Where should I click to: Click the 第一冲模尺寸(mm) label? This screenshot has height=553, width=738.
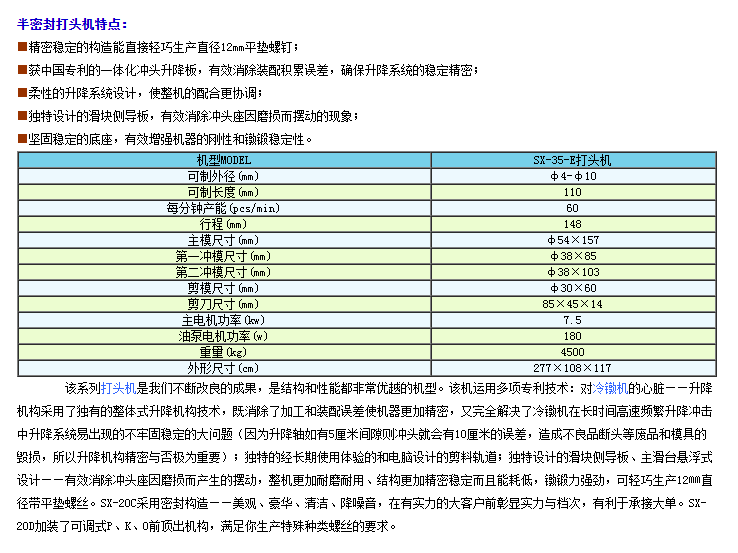(224, 256)
